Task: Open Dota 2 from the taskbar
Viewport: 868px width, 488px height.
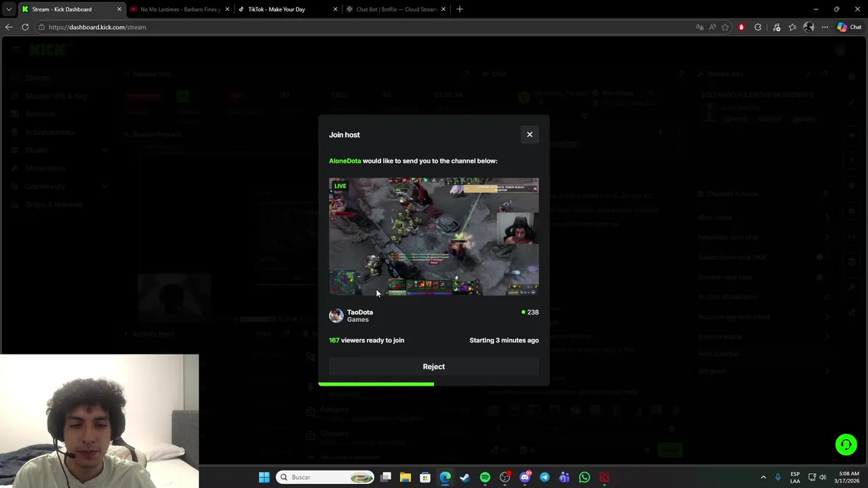Action: click(x=604, y=477)
